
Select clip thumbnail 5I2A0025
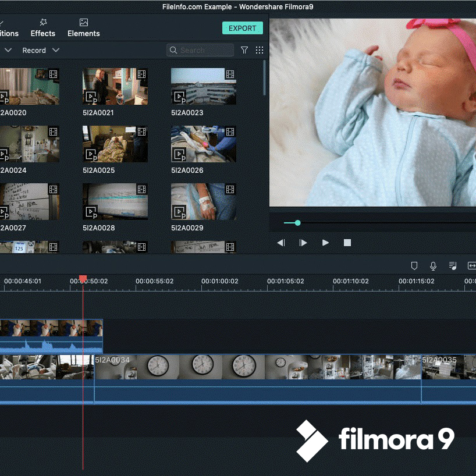pos(115,144)
